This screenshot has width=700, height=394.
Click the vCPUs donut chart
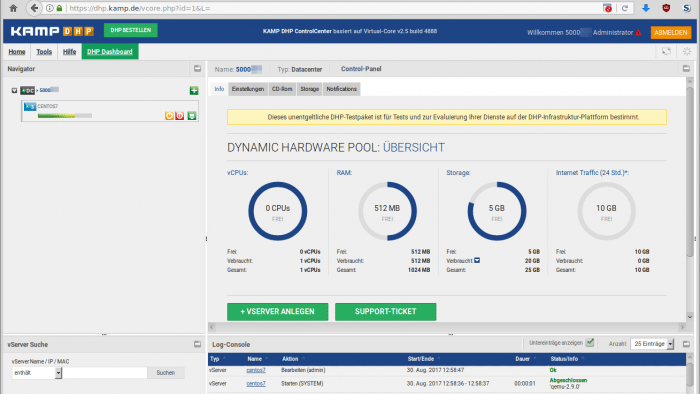pyautogui.click(x=278, y=211)
